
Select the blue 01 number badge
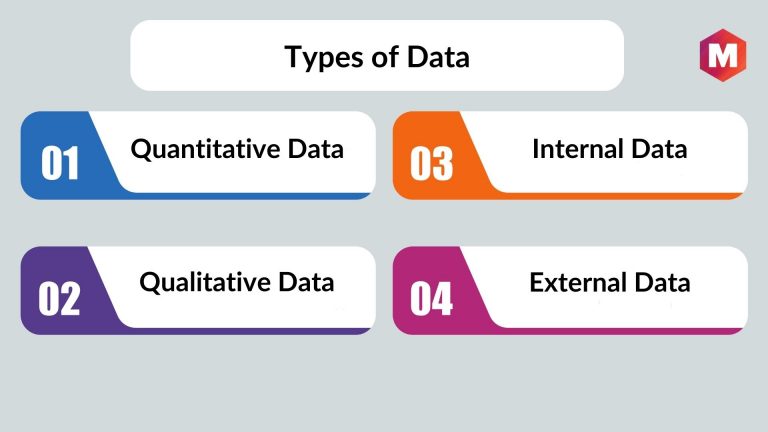click(x=60, y=163)
